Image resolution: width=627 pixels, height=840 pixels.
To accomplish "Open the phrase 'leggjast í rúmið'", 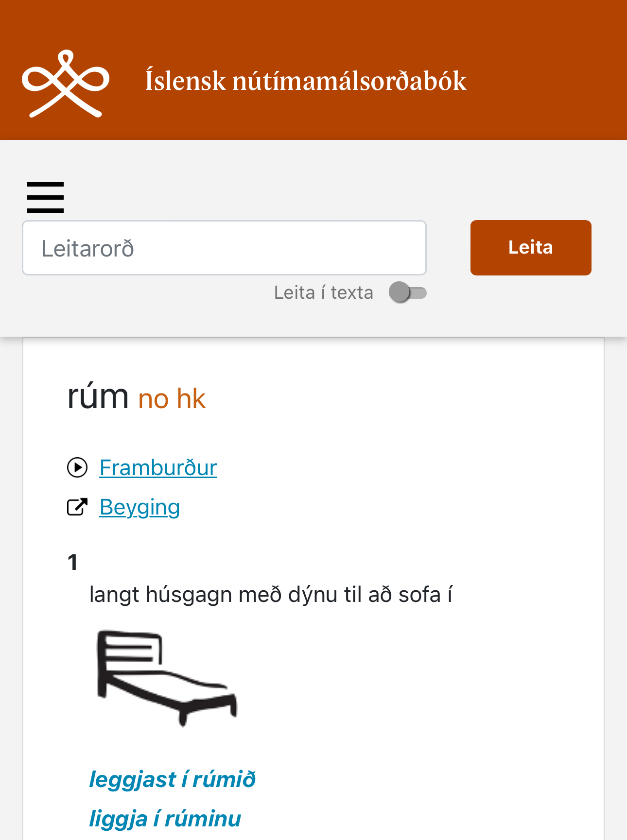I will [x=172, y=779].
